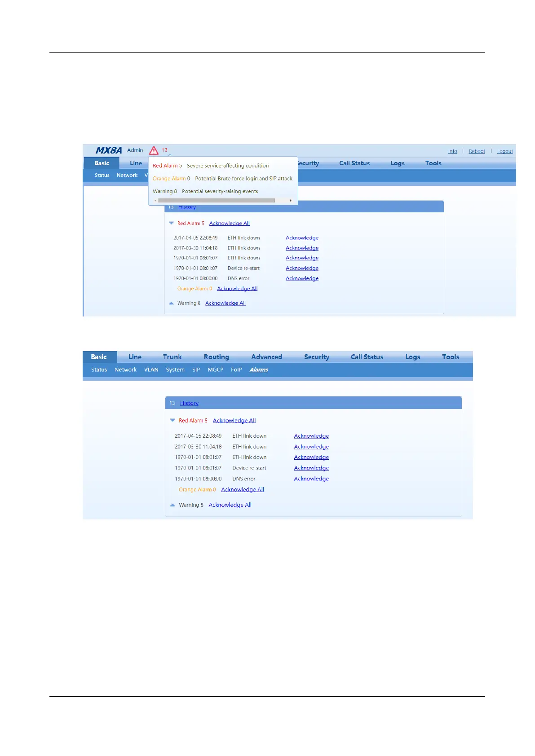The image size is (535, 756).
Task: Click Acknowledge All for Orange Alarm, upper panel
Action: [237, 289]
